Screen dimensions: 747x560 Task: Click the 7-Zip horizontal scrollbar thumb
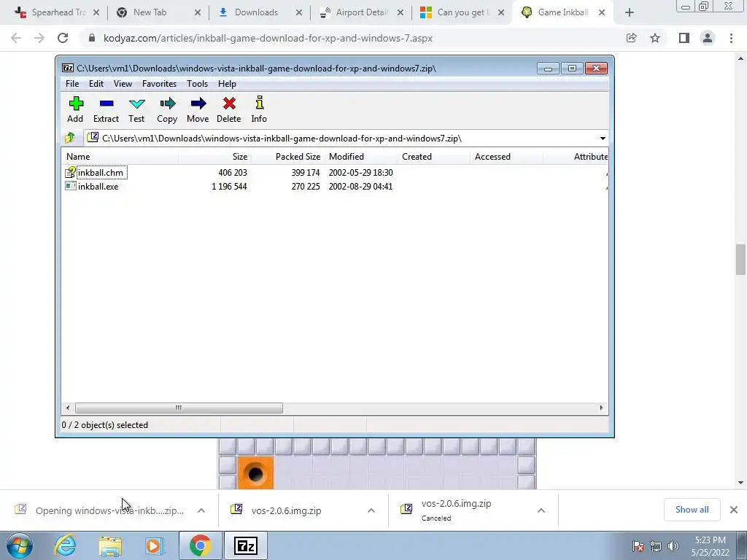pyautogui.click(x=179, y=408)
